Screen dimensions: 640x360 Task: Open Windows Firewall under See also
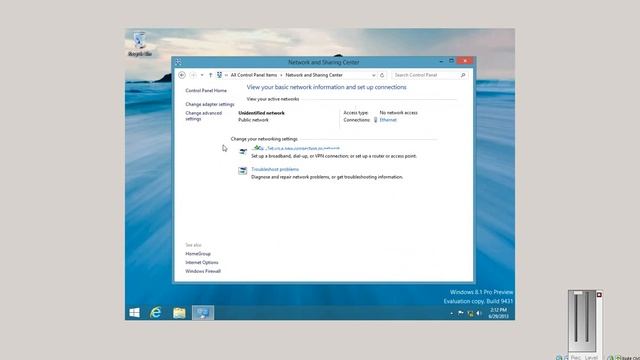coord(203,271)
